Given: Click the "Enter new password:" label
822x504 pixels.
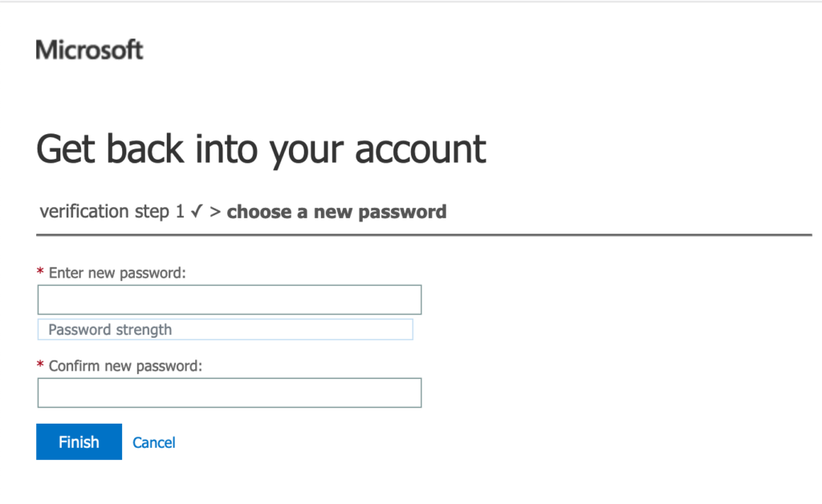Looking at the screenshot, I should coord(117,273).
